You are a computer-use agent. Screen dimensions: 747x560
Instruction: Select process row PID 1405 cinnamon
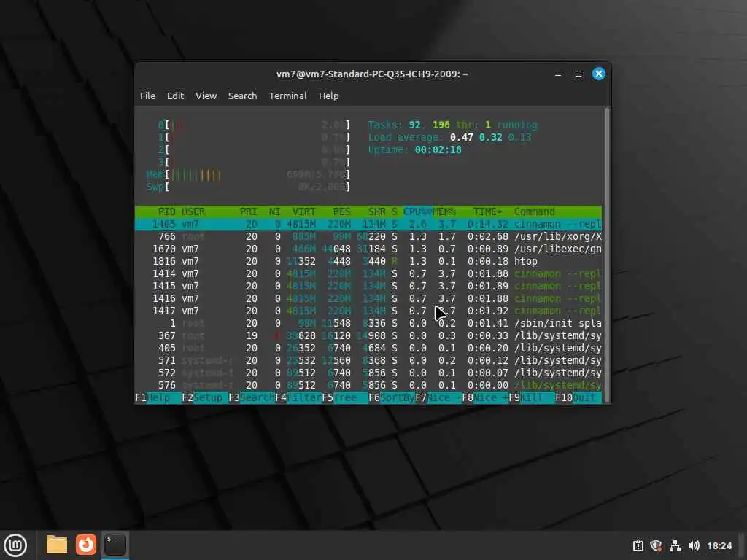click(x=368, y=225)
